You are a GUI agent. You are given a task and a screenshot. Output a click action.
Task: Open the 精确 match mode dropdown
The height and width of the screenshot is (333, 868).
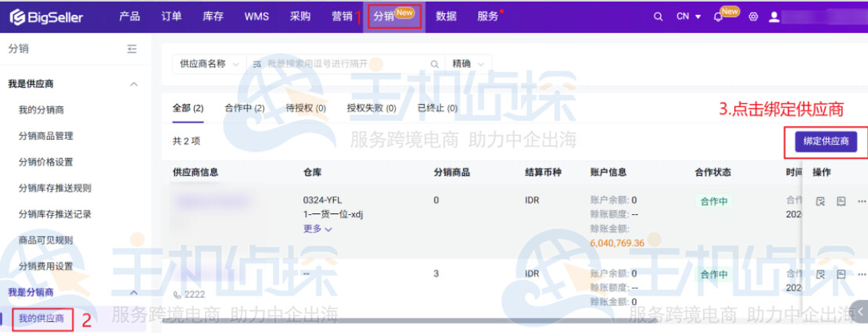click(x=468, y=64)
